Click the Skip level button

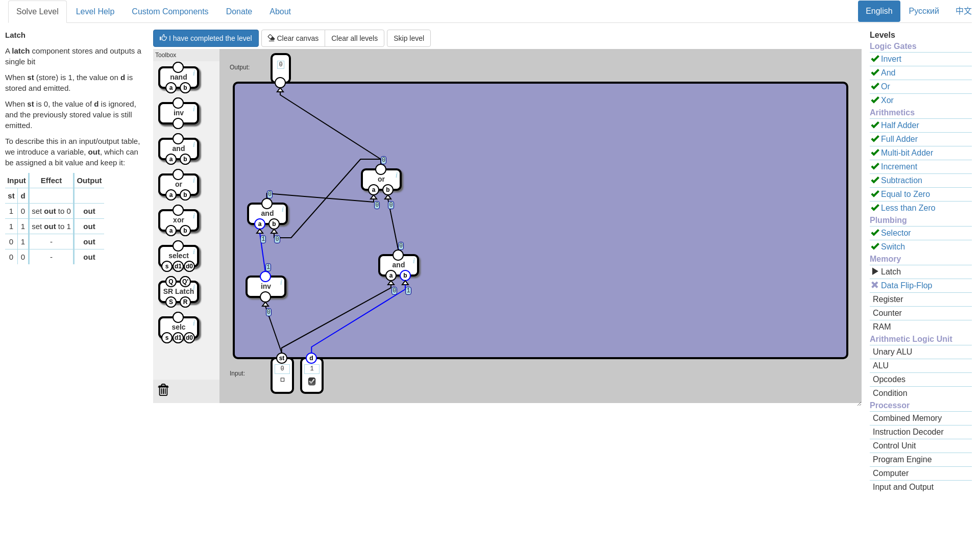click(x=408, y=38)
